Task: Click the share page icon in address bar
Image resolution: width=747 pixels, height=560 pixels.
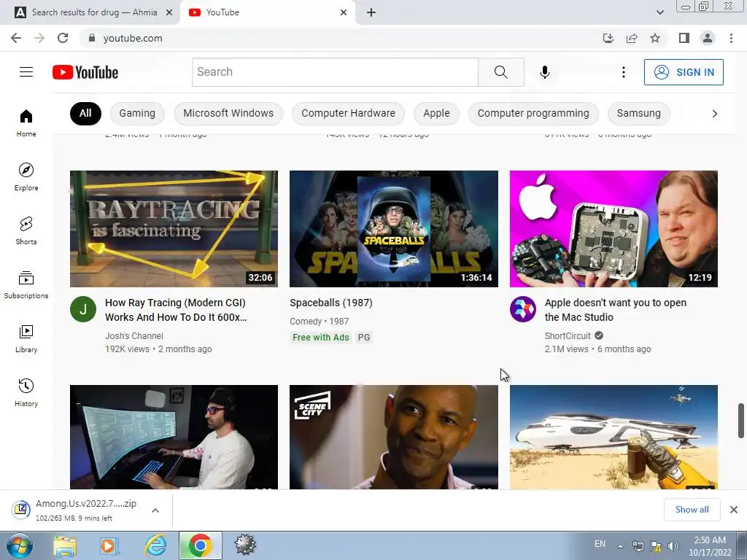Action: [632, 38]
